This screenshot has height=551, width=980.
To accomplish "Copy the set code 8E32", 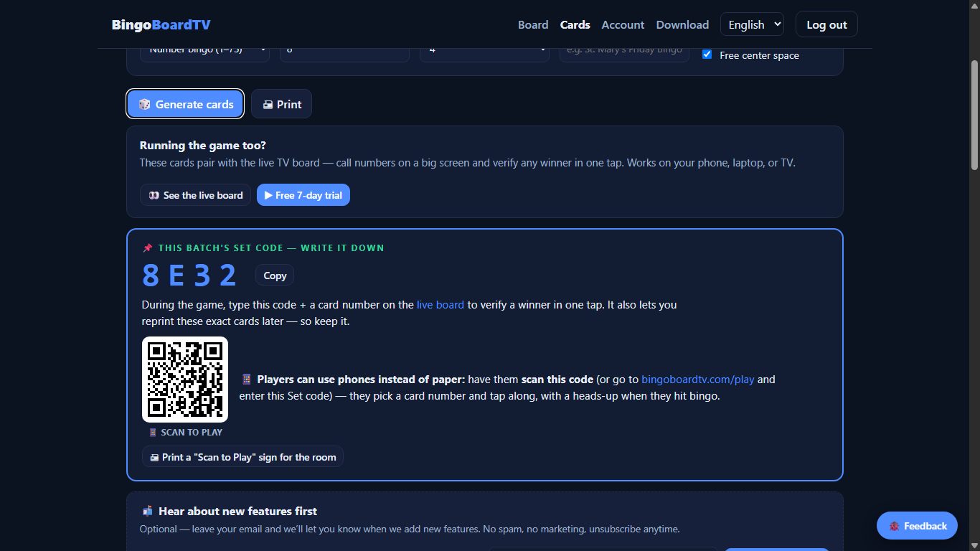I will [275, 275].
